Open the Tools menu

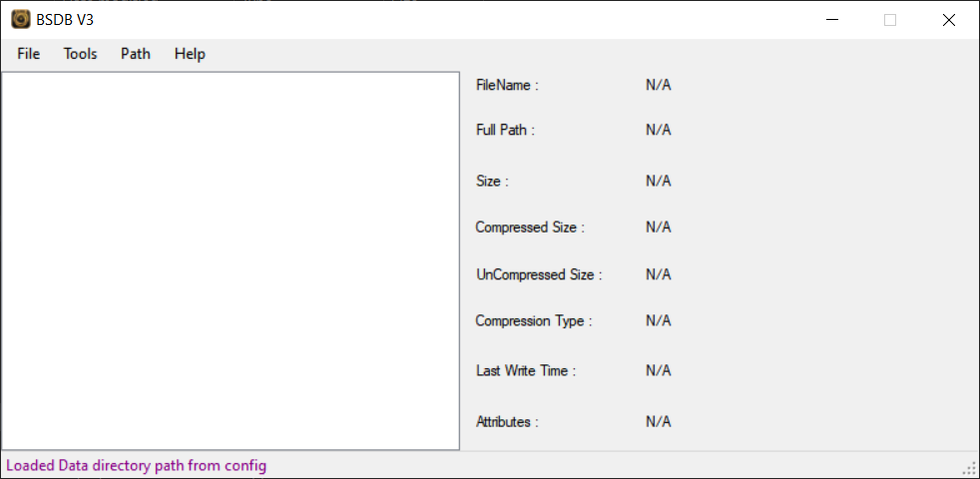pos(80,54)
